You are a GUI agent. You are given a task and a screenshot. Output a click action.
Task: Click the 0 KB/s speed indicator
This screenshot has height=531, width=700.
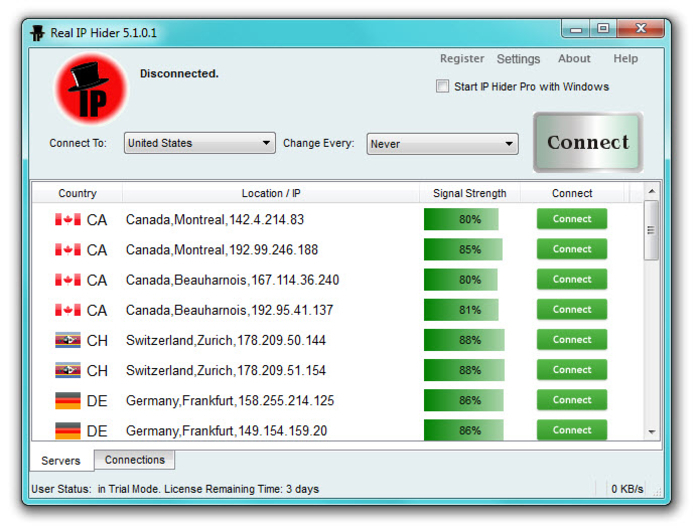click(627, 489)
